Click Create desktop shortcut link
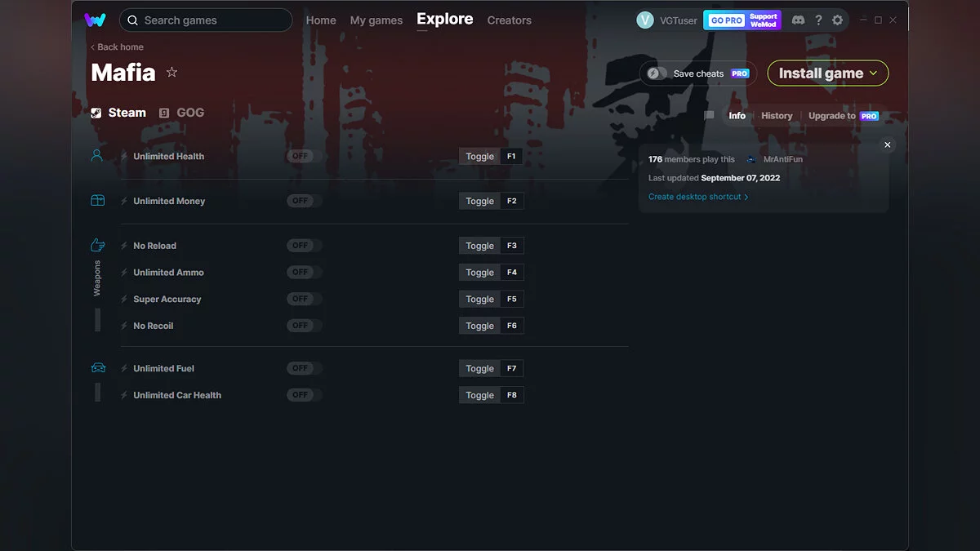Screen dimensions: 980x551 click(697, 197)
